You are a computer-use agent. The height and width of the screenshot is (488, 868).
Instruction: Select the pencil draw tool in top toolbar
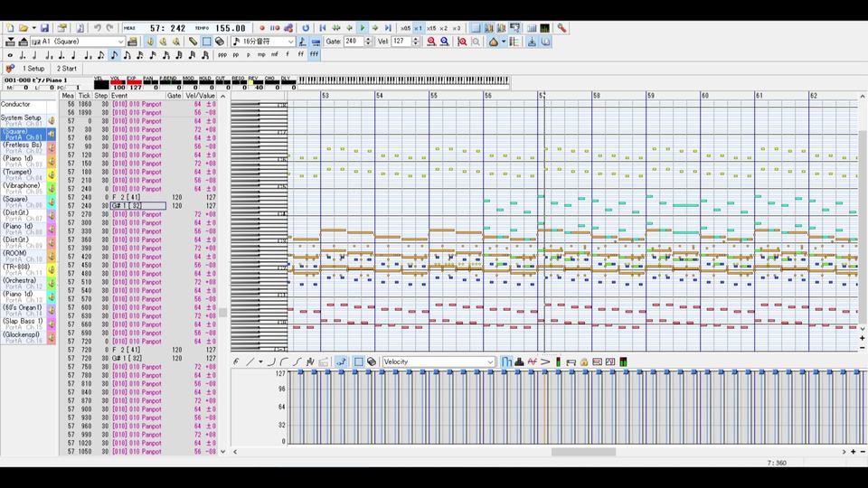193,42
